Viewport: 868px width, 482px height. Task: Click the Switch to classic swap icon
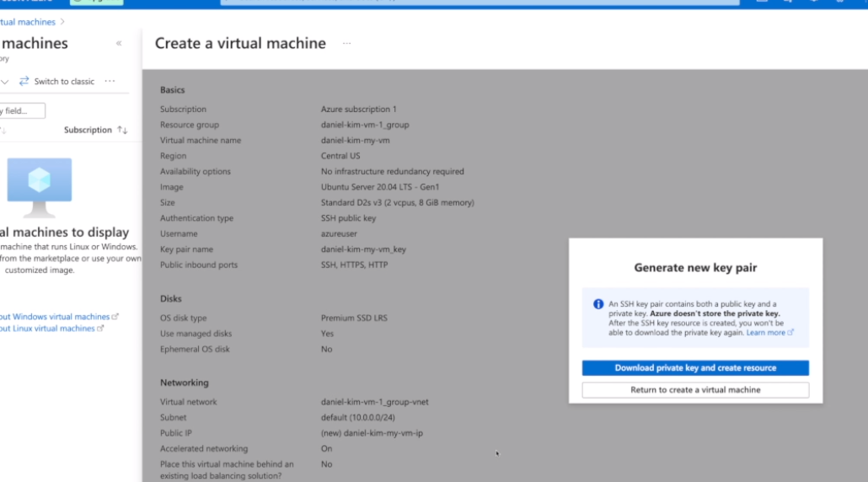(x=24, y=82)
